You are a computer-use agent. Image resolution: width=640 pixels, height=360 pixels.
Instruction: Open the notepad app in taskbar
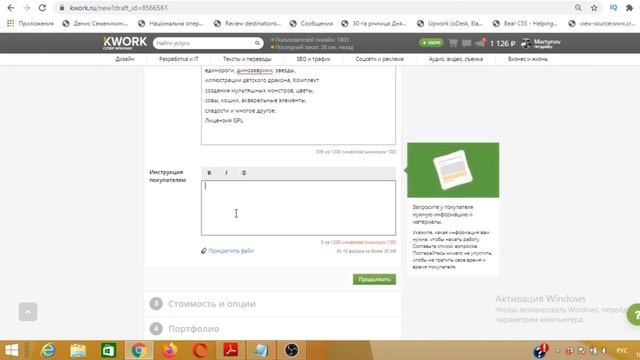coord(261,350)
